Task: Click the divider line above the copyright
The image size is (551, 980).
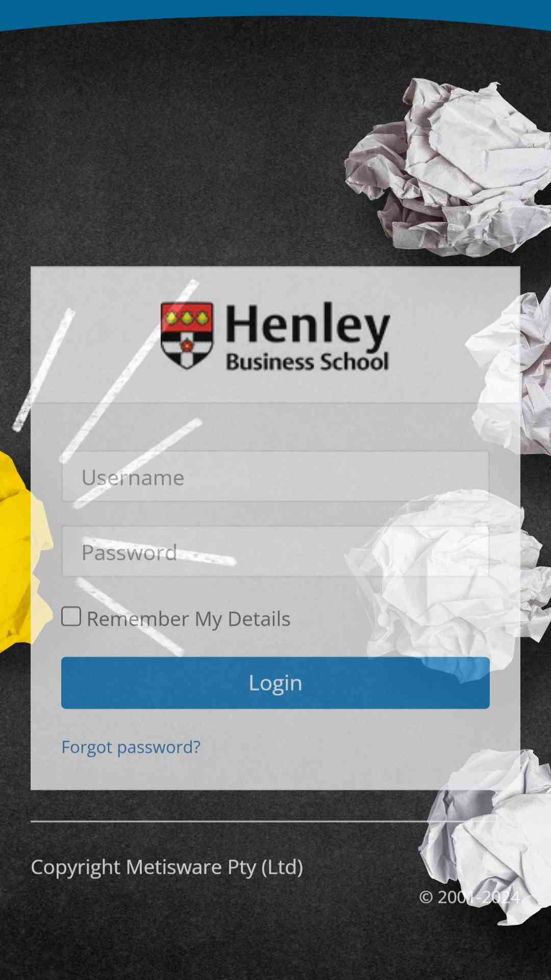Action: click(275, 821)
